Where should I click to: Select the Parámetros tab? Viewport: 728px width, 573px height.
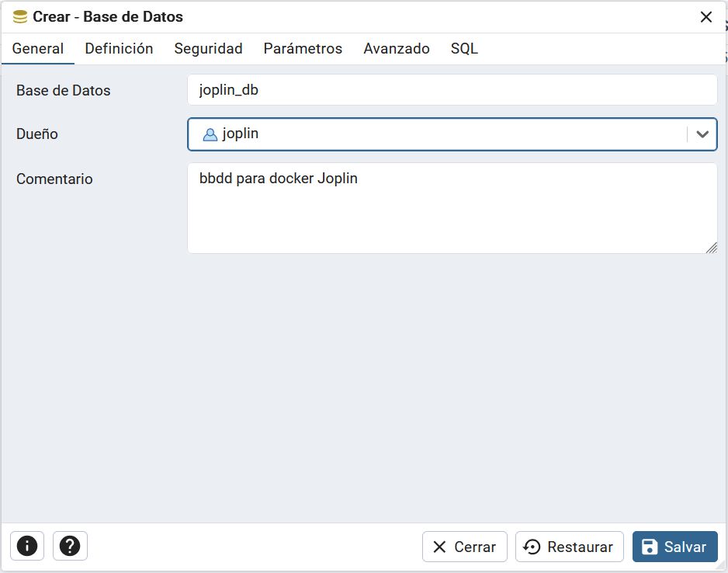coord(303,49)
